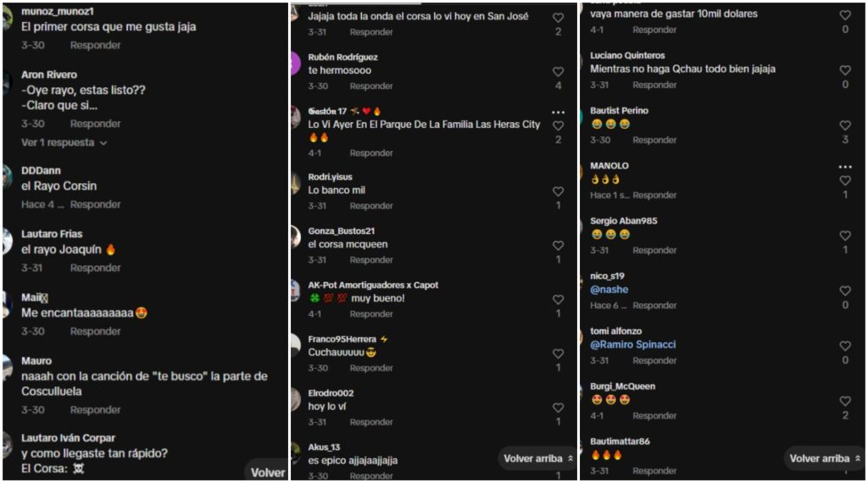Tap heart on Bautist Perino's emoji comment
The height and width of the screenshot is (483, 868).
click(x=845, y=125)
